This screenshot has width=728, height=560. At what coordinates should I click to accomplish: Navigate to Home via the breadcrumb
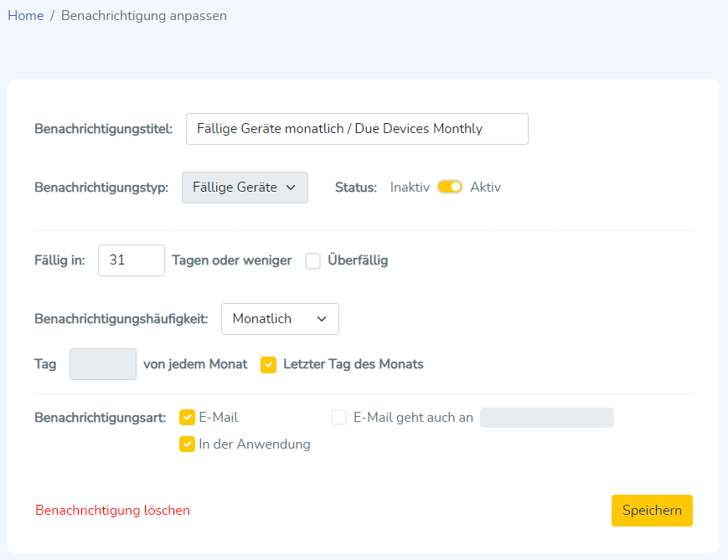tap(25, 15)
